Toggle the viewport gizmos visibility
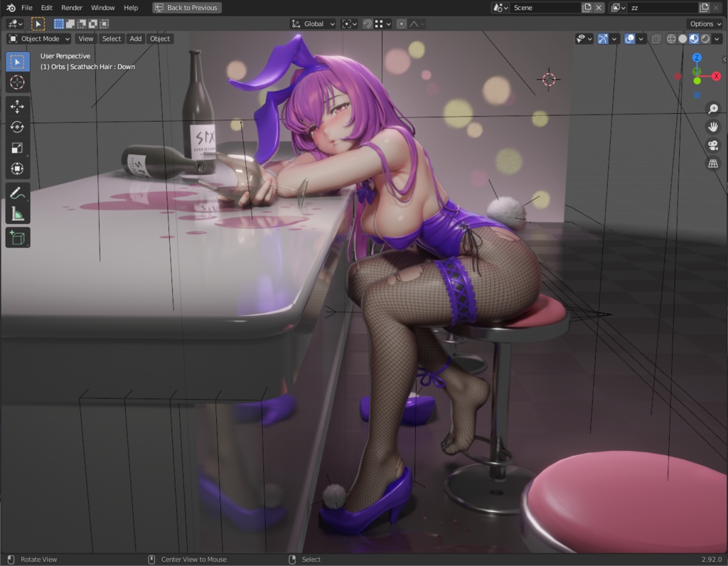 [x=602, y=39]
